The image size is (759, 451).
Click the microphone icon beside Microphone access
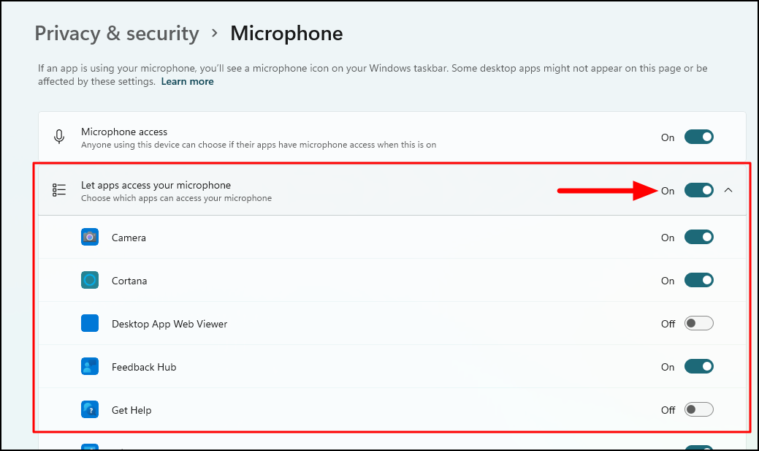point(60,137)
